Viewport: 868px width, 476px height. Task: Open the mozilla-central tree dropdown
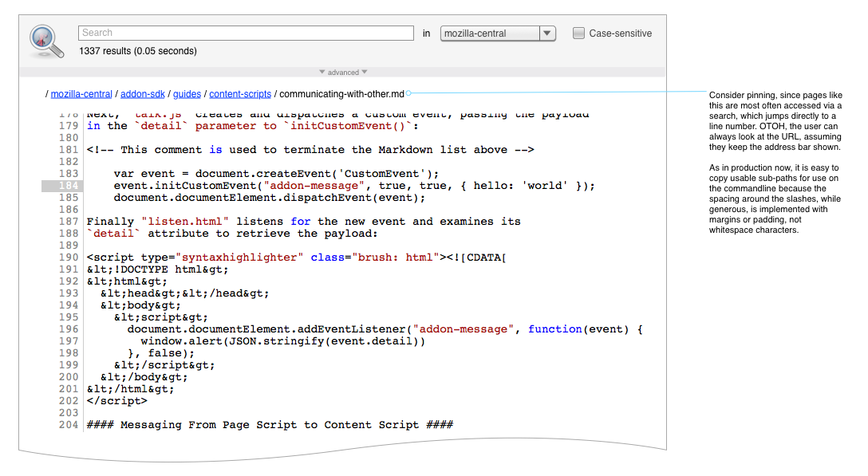[498, 33]
